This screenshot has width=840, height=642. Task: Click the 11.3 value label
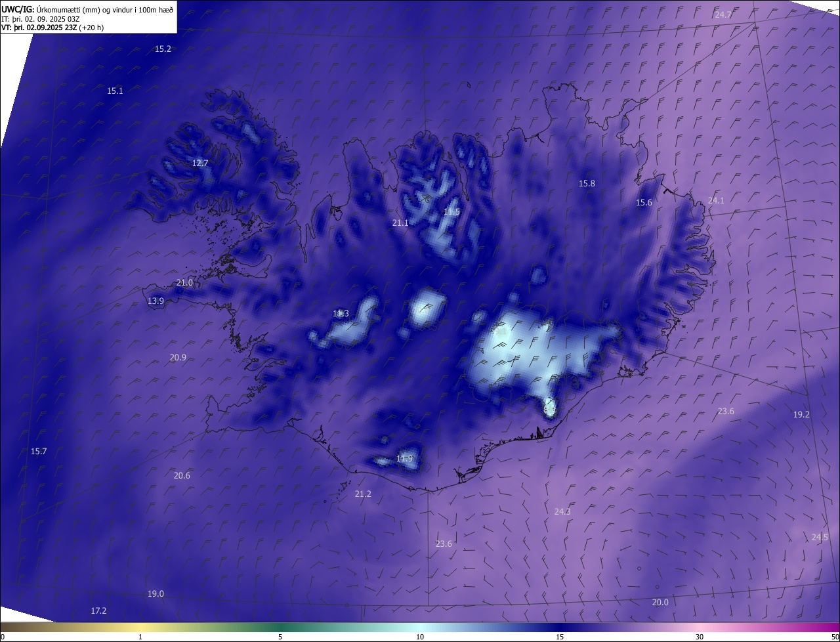(341, 314)
